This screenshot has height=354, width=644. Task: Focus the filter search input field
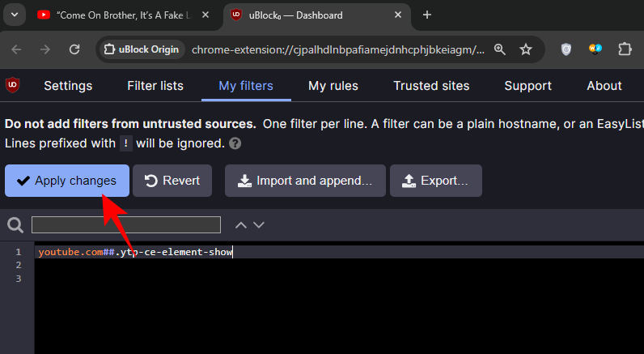click(x=126, y=225)
